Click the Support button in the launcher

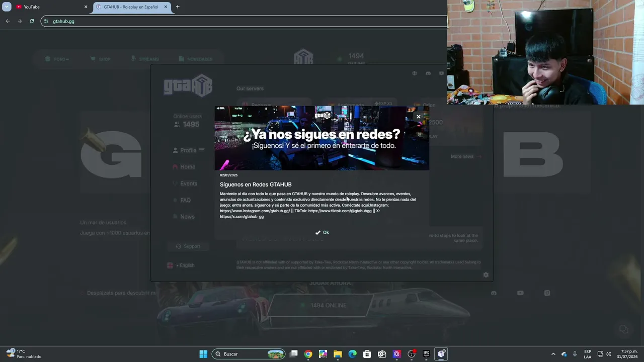[x=188, y=246]
